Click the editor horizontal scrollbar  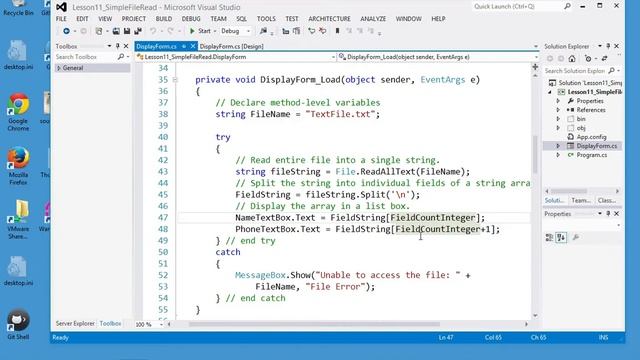[314, 324]
